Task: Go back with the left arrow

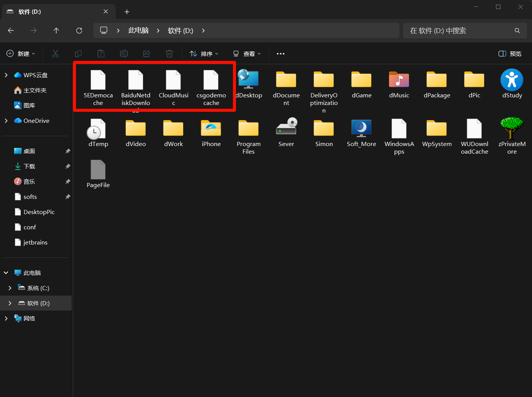Action: click(x=11, y=30)
